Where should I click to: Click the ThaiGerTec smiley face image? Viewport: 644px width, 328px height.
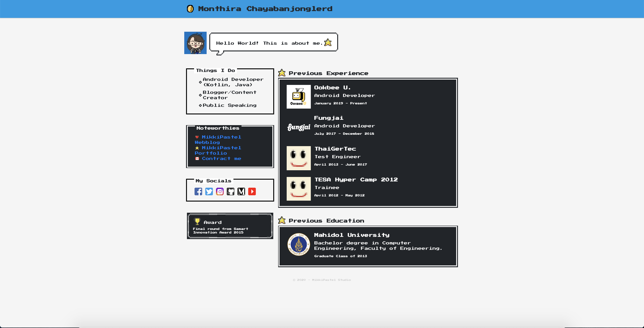[299, 158]
